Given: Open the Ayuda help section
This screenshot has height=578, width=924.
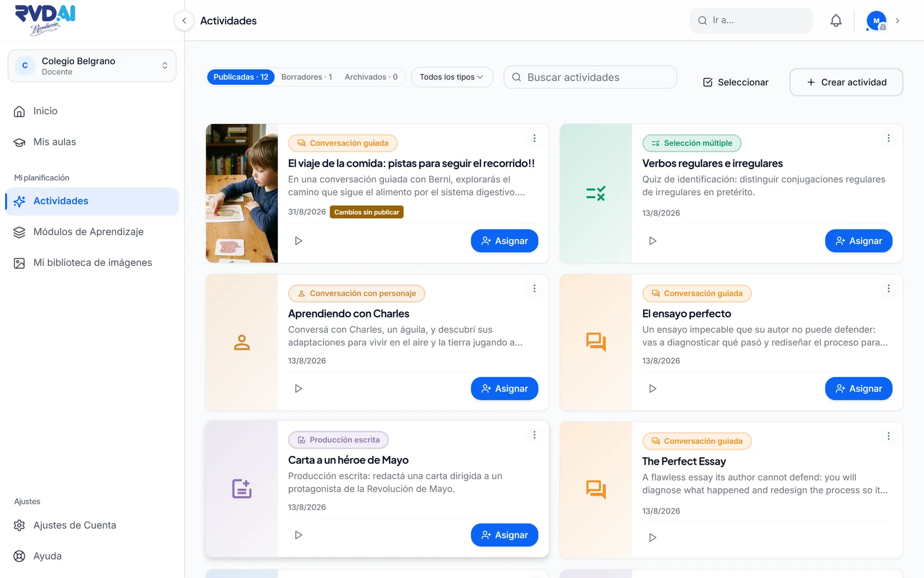Looking at the screenshot, I should pos(92,556).
